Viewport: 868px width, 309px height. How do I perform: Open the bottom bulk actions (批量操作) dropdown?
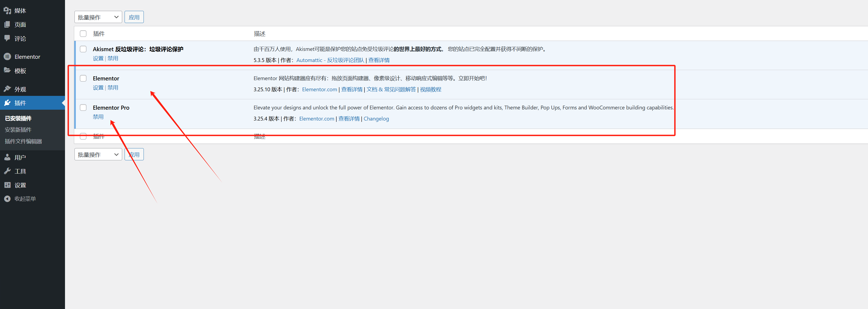point(98,154)
